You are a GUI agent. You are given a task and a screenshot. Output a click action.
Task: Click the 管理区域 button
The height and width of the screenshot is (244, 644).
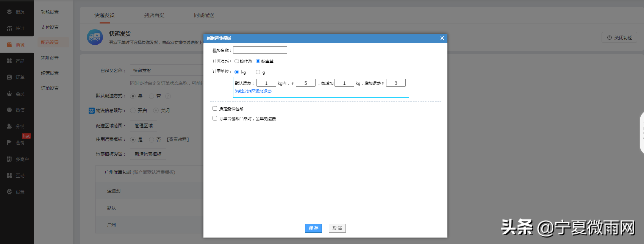point(144,126)
